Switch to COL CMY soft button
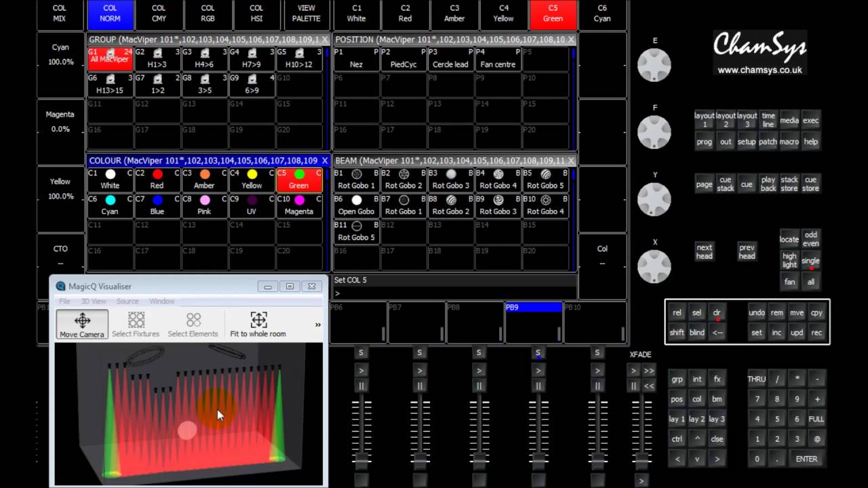This screenshot has width=868, height=488. pyautogui.click(x=159, y=14)
